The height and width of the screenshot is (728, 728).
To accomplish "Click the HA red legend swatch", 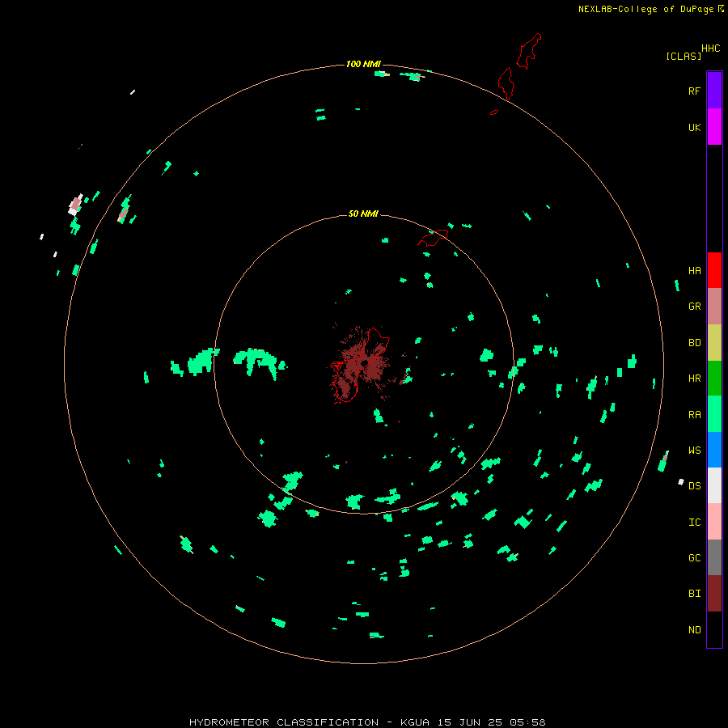I will pos(714,270).
